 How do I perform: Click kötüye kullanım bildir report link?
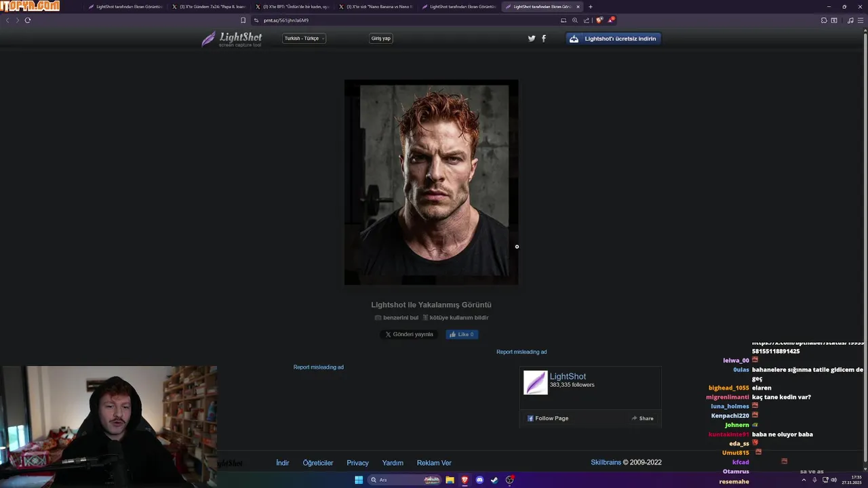click(456, 317)
